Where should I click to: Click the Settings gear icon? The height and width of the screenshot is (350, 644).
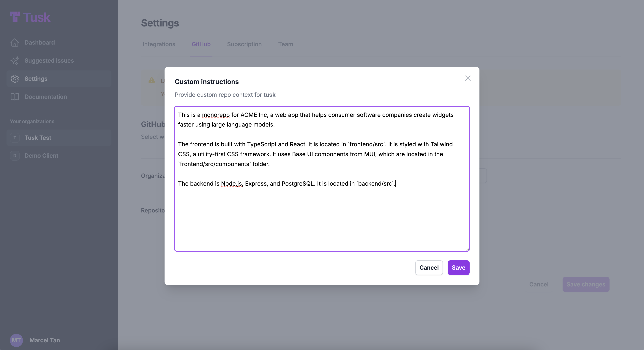click(15, 78)
